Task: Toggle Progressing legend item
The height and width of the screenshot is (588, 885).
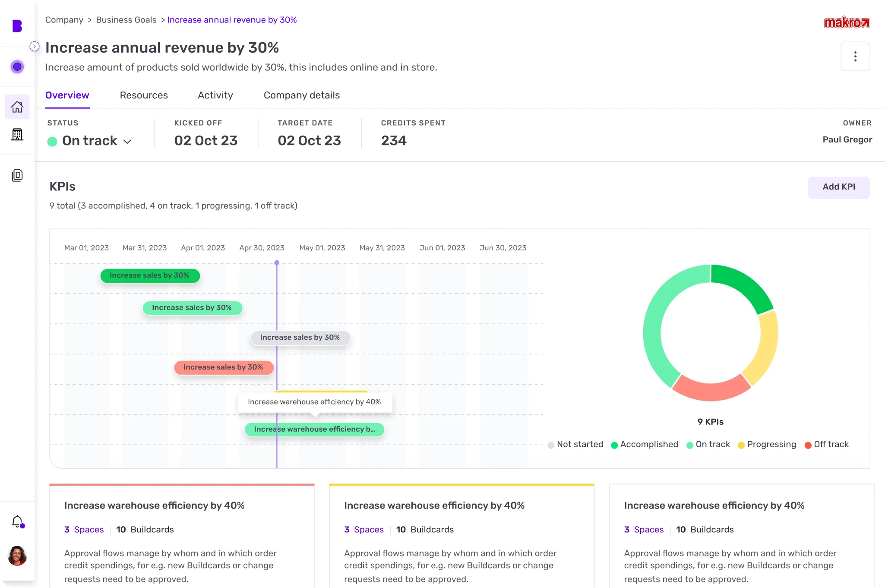Action: click(x=767, y=444)
